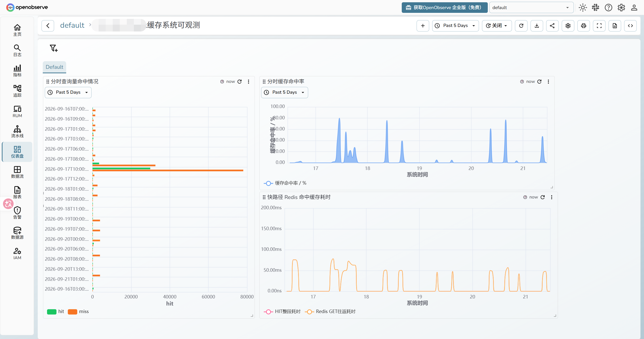Refresh the dashboard from top toolbar
Viewport: 644px width, 339px height.
pos(521,26)
